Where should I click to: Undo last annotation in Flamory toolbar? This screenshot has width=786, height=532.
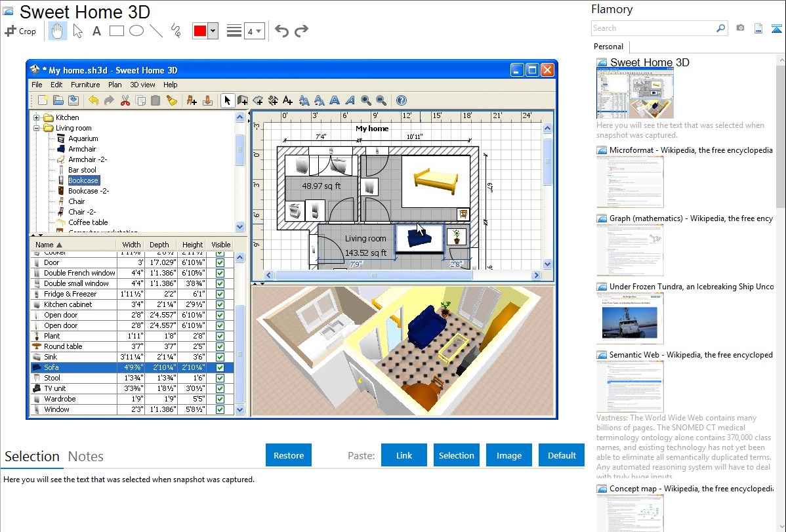tap(281, 31)
